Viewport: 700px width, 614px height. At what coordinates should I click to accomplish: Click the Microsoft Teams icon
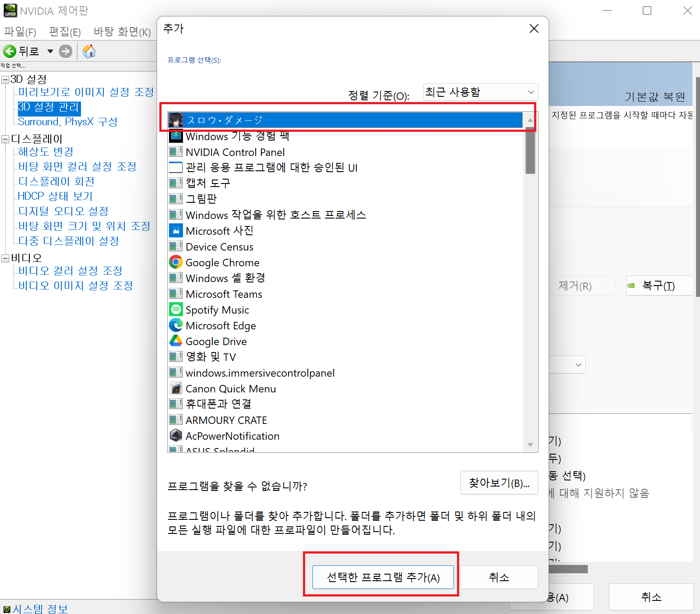click(x=176, y=294)
